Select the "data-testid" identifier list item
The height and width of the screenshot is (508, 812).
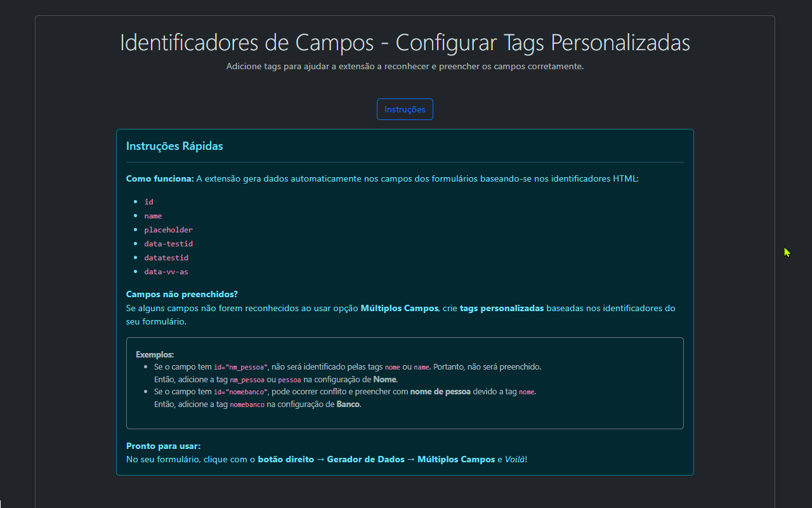tap(168, 244)
